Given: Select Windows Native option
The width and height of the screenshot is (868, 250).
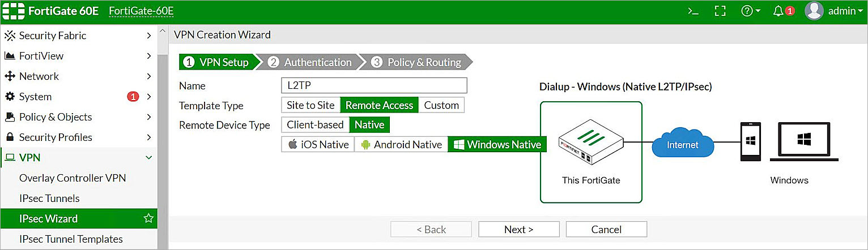Looking at the screenshot, I should click(x=497, y=144).
